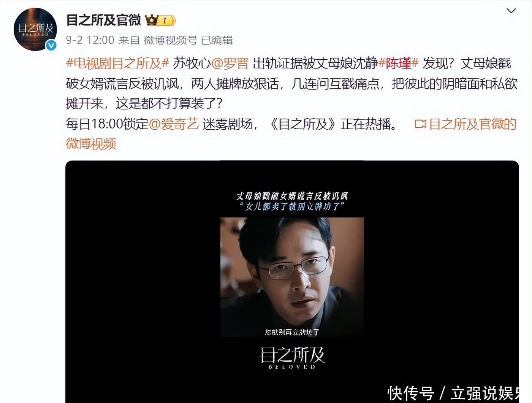Open the 目之所及官微 profile avatar
This screenshot has width=532, height=403.
(35, 29)
